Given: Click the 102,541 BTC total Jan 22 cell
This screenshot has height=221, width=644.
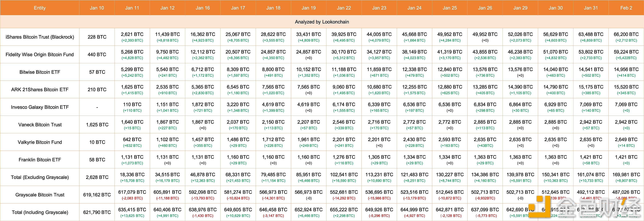Looking at the screenshot, I should [344, 177].
